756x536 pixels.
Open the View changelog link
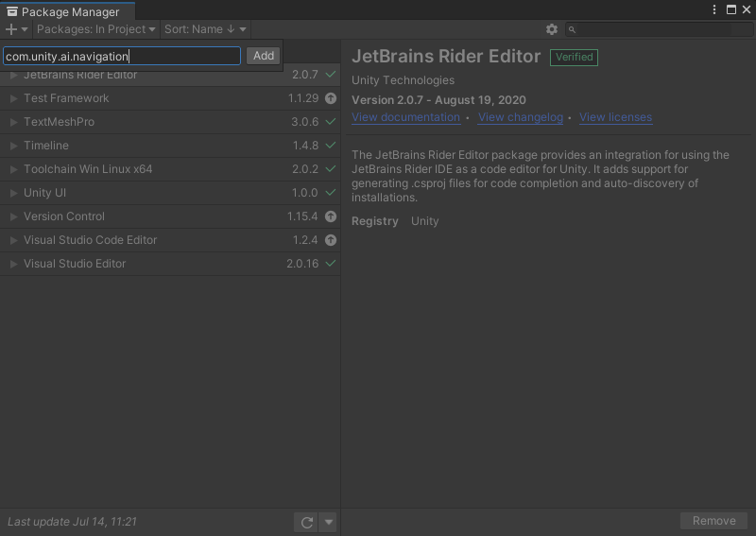521,117
